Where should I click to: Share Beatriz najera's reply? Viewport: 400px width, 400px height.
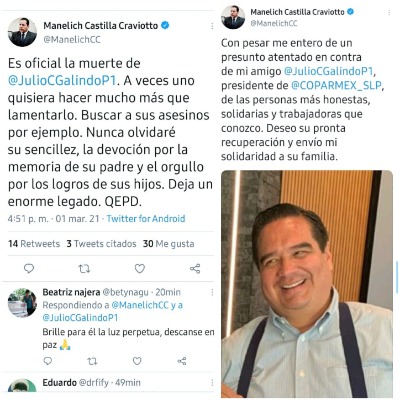pos(182,361)
